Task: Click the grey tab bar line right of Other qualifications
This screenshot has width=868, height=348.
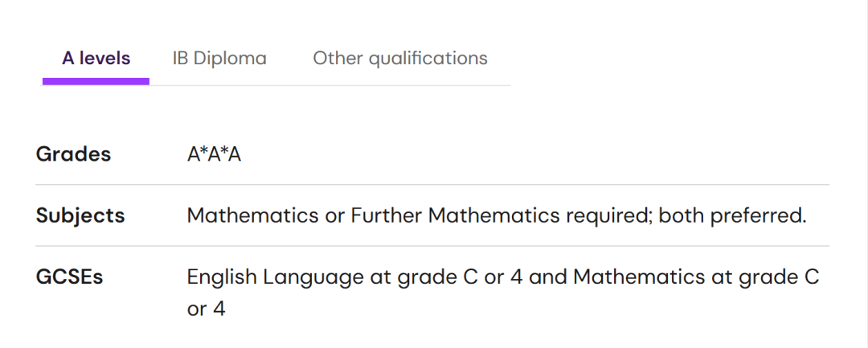Action: coord(500,85)
